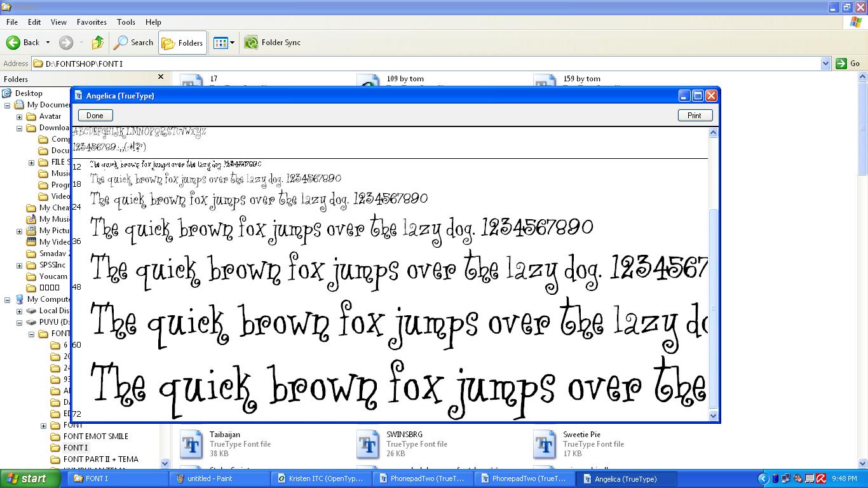Click Folder Sync toolbar button
868x488 pixels.
click(273, 43)
